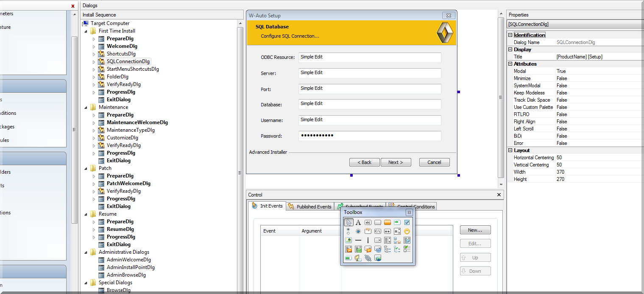Click the New button in the Control panel

pos(475,230)
